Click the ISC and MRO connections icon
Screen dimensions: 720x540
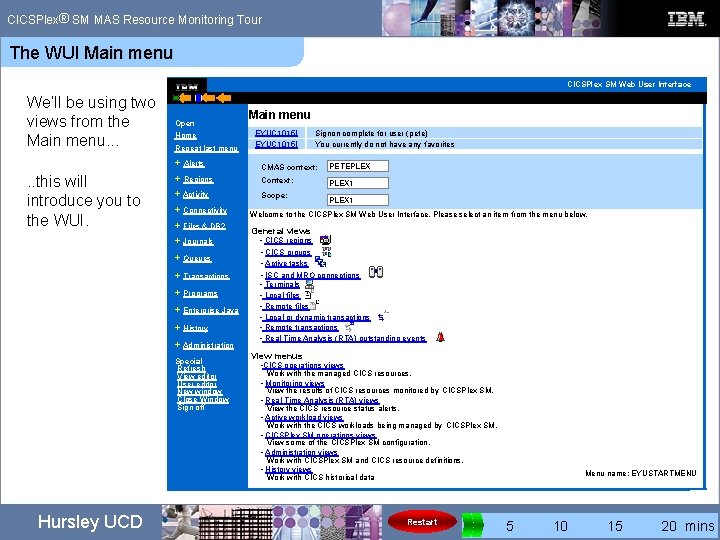coord(376,272)
